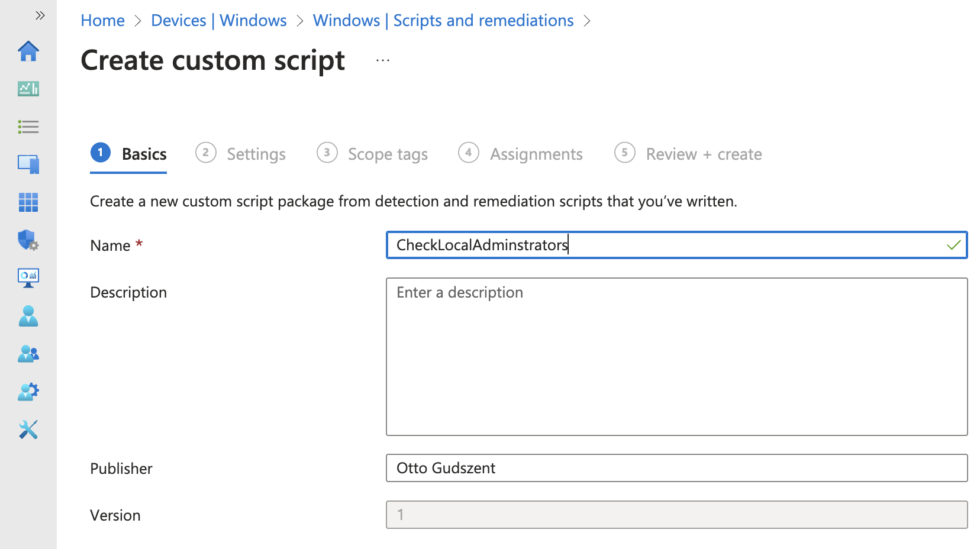This screenshot has height=549, width=980.
Task: Open the Apps grid icon
Action: coord(28,202)
